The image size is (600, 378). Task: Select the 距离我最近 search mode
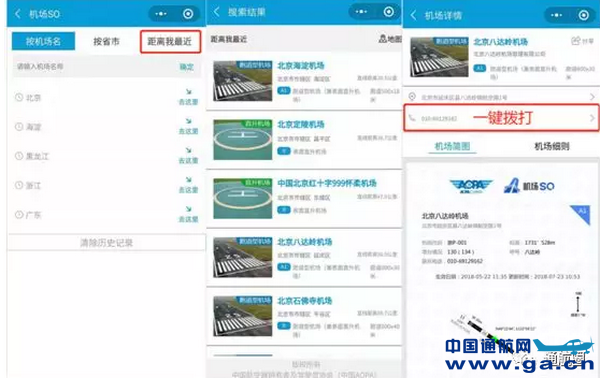(170, 41)
